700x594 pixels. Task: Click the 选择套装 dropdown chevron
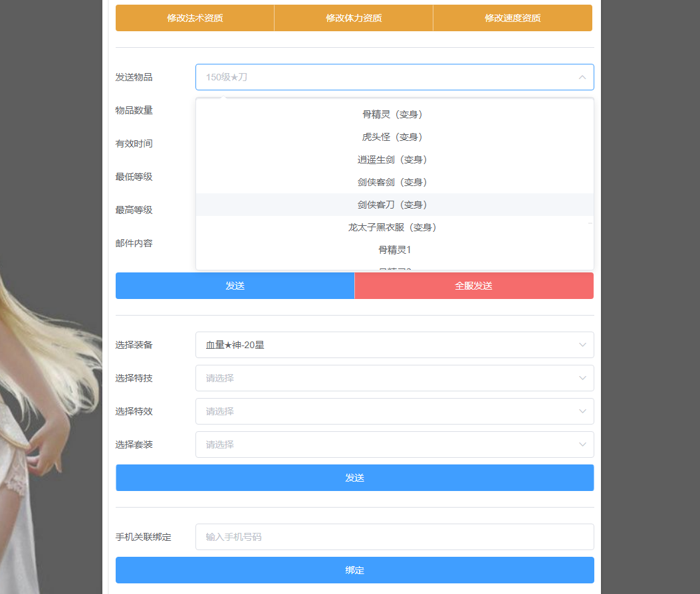[582, 445]
